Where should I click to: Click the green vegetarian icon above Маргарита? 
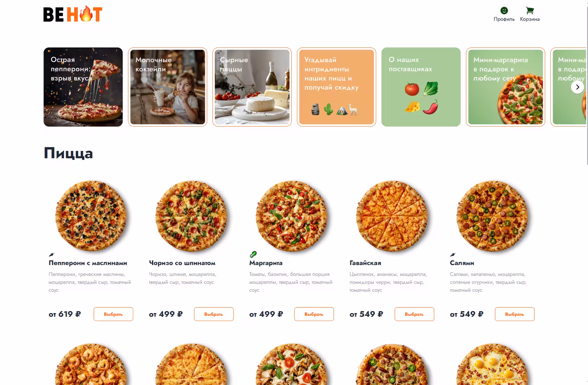coord(253,254)
